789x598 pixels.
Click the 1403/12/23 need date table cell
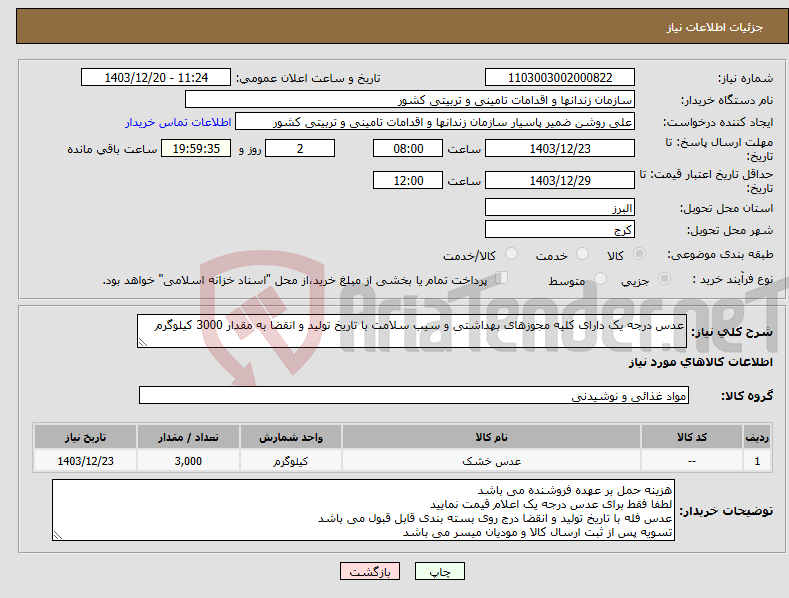coord(86,461)
